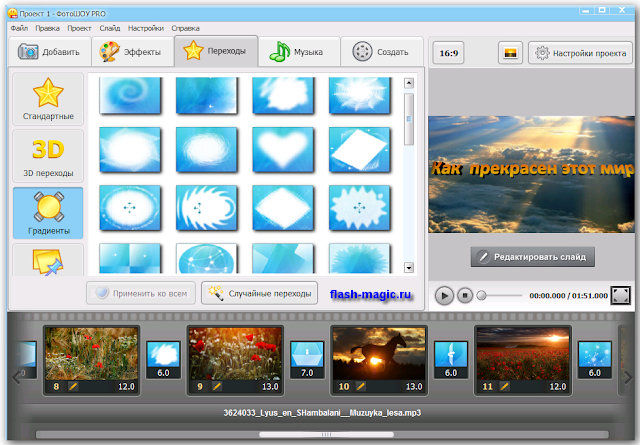The width and height of the screenshot is (640, 445).
Task: Click the preview playback position slider
Action: pos(500,295)
